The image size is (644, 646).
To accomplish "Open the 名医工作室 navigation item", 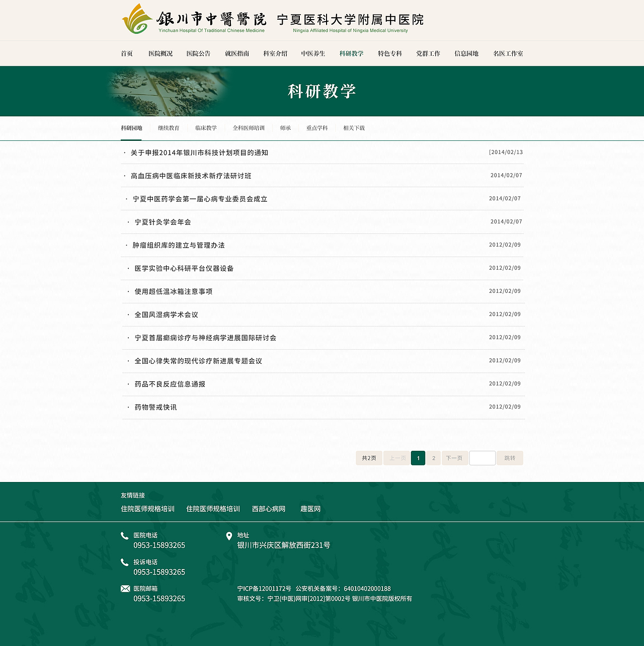I will pos(509,53).
